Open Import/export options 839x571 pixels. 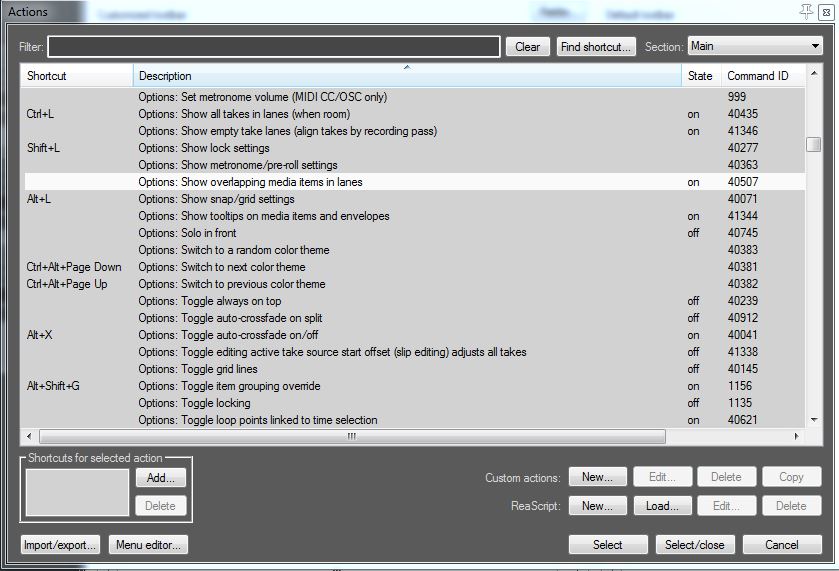[x=60, y=545]
